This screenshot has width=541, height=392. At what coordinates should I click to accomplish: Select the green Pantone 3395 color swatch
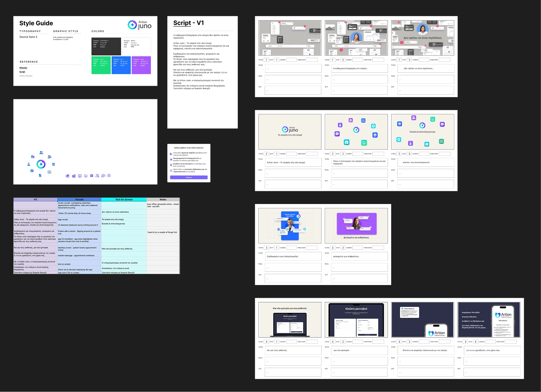tap(101, 66)
